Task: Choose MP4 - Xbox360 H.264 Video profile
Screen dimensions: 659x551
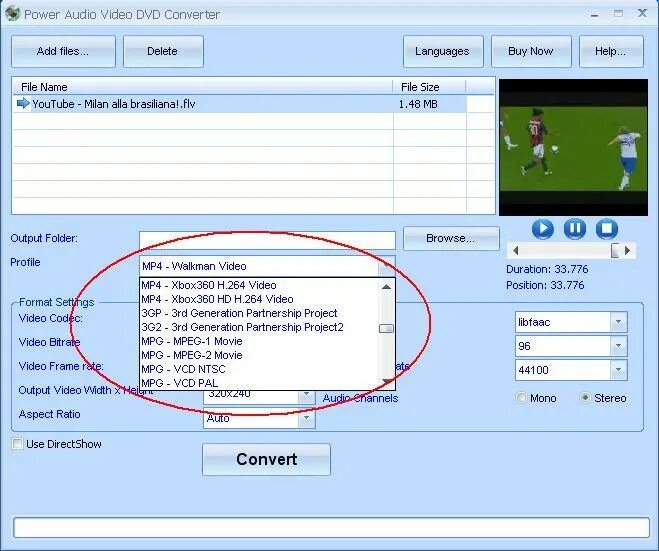Action: pyautogui.click(x=259, y=285)
